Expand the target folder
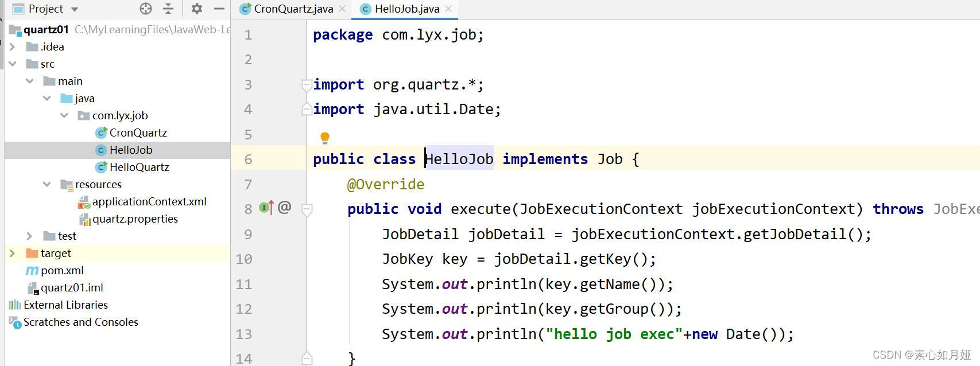Screen dimensions: 980x366 (13, 253)
